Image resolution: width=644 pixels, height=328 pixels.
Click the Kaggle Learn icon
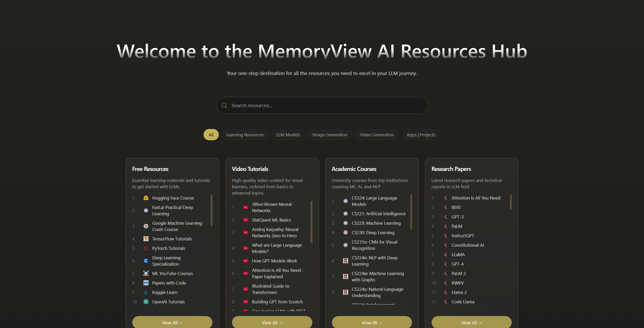coord(146,292)
